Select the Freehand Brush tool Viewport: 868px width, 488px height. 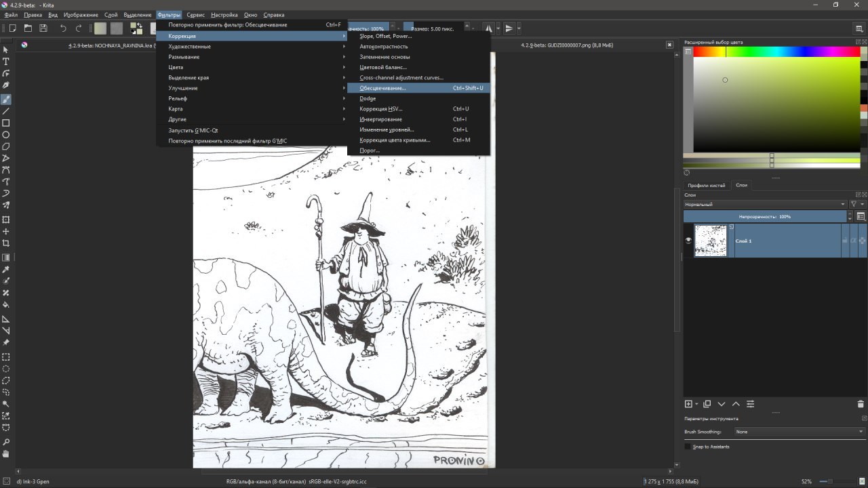pyautogui.click(x=6, y=100)
